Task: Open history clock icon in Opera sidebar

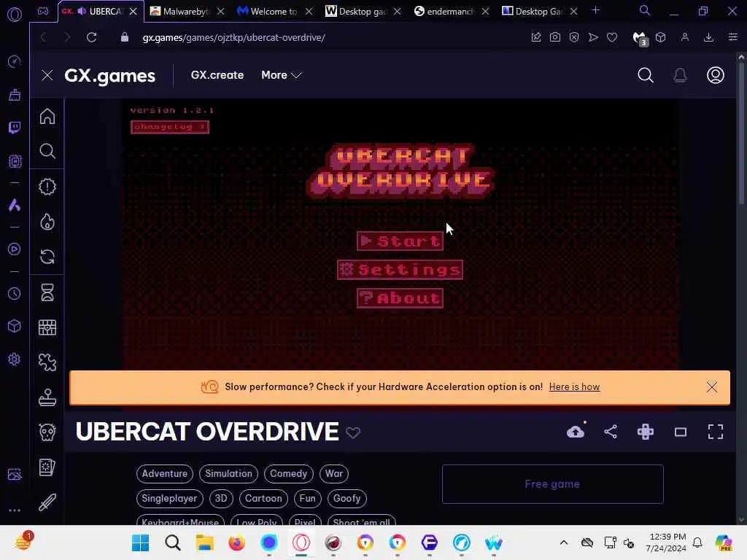Action: 15,294
